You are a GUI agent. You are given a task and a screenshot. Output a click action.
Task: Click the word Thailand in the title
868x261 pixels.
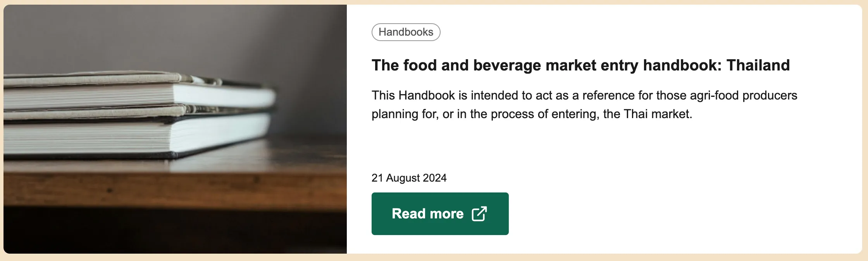pyautogui.click(x=758, y=65)
